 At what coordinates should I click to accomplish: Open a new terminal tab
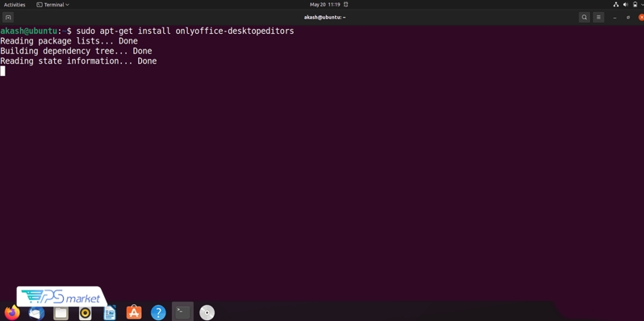(x=8, y=17)
